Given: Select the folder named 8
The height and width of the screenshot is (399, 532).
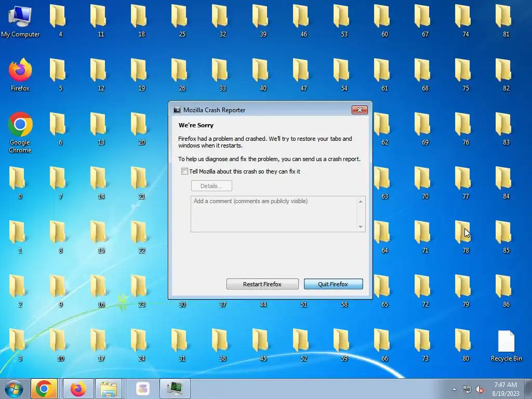Looking at the screenshot, I should tap(58, 237).
